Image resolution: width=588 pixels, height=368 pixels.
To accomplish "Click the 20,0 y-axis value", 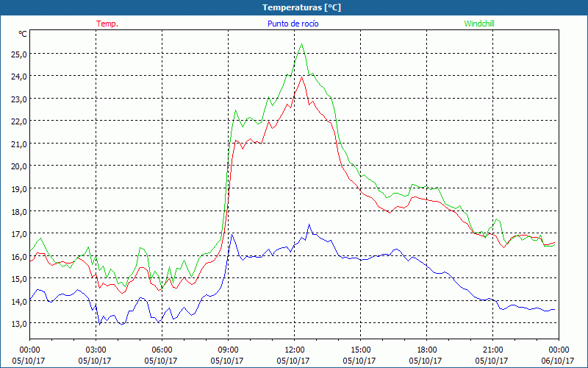I will 19,166.
